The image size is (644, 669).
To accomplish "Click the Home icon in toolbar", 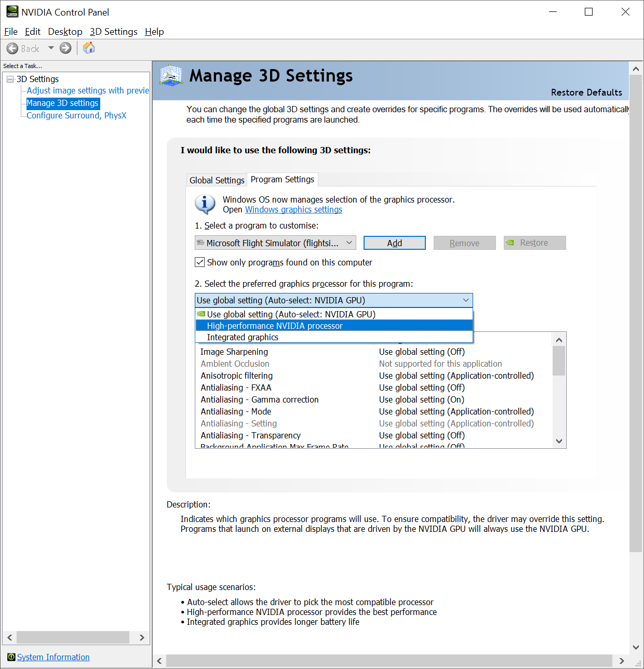I will pyautogui.click(x=89, y=48).
